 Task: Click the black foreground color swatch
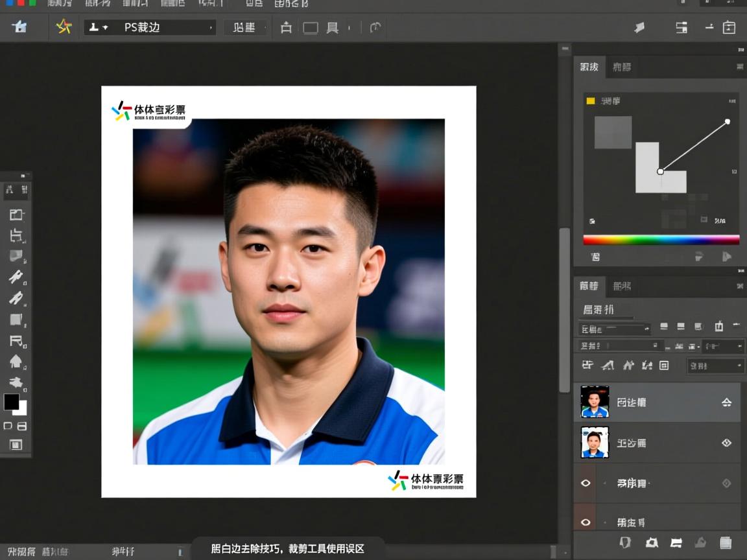click(11, 402)
